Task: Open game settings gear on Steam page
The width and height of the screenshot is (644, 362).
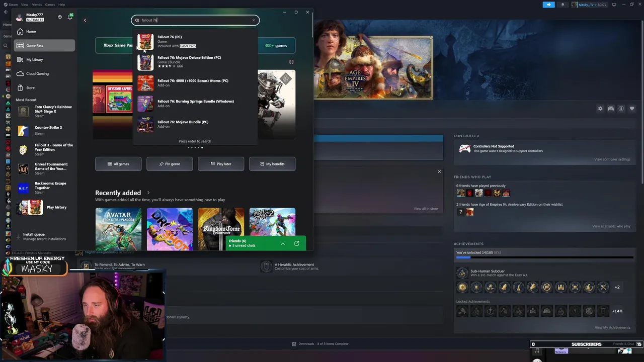Action: (x=600, y=109)
